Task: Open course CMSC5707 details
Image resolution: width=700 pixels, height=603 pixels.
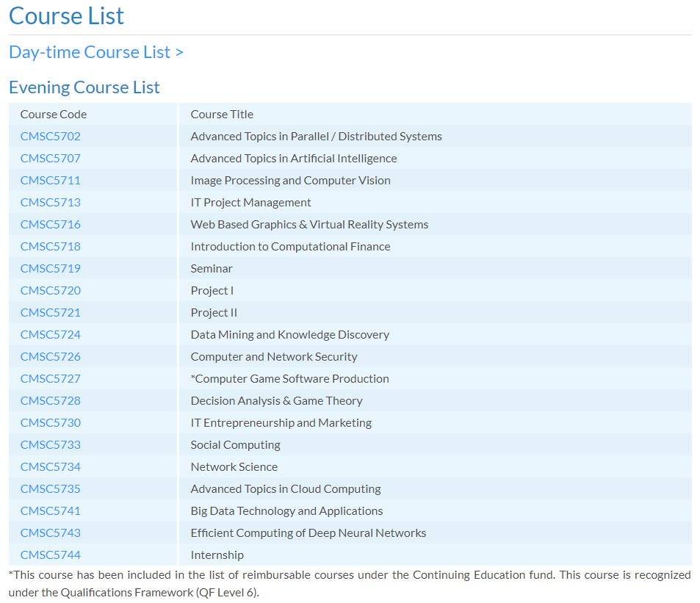Action: tap(51, 158)
